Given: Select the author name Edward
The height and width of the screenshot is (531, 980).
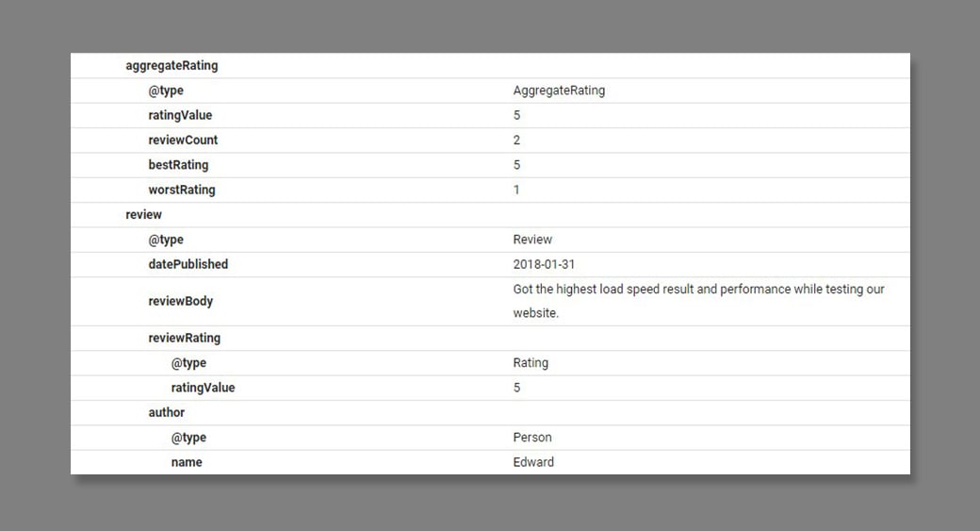Looking at the screenshot, I should point(533,462).
